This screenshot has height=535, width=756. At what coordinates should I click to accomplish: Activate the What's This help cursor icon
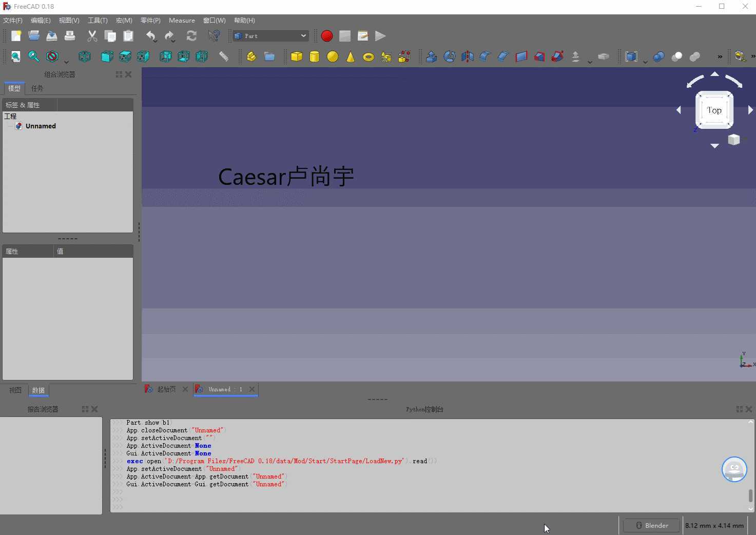[x=214, y=36]
